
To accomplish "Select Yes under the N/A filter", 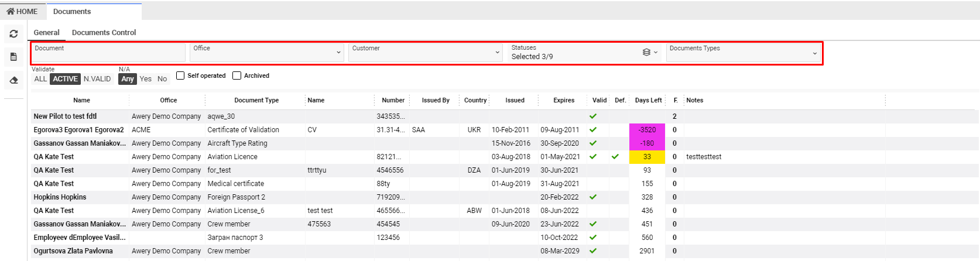I will (x=146, y=79).
